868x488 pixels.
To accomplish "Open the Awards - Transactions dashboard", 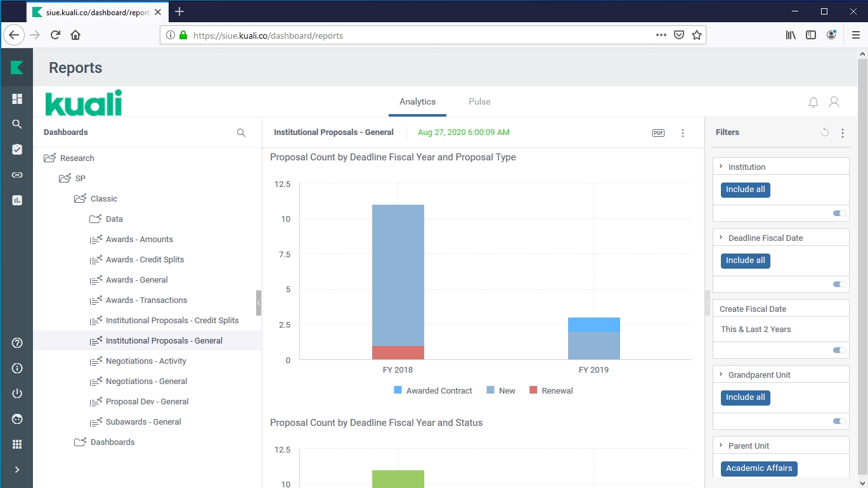I will pos(146,300).
